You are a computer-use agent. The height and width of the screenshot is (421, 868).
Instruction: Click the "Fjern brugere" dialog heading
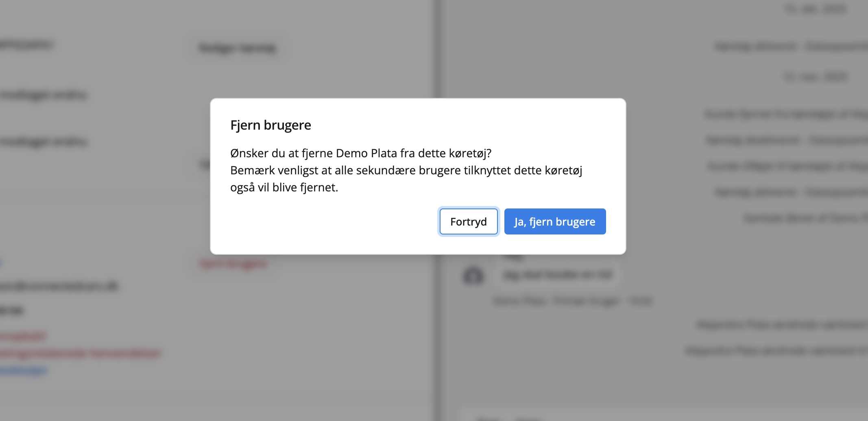coord(270,125)
